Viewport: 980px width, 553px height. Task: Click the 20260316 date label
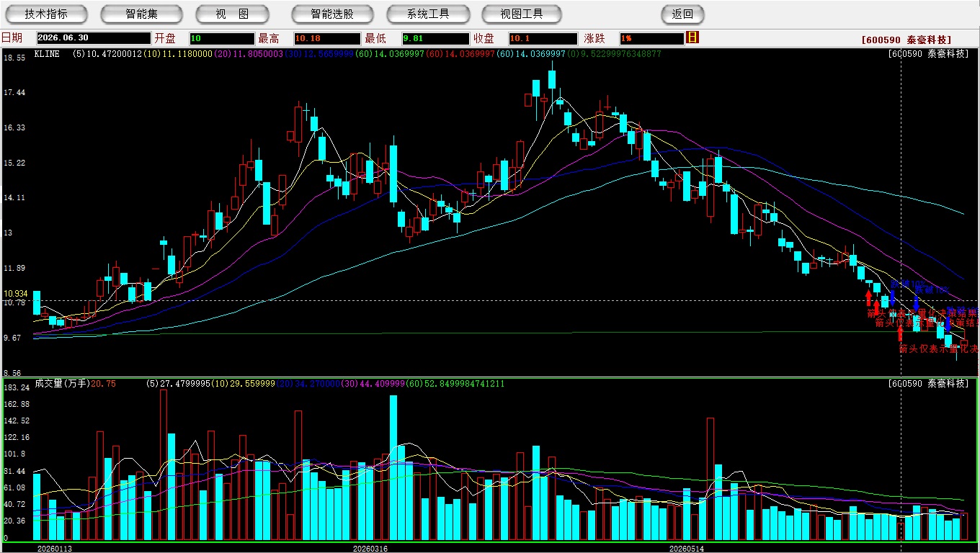click(370, 549)
